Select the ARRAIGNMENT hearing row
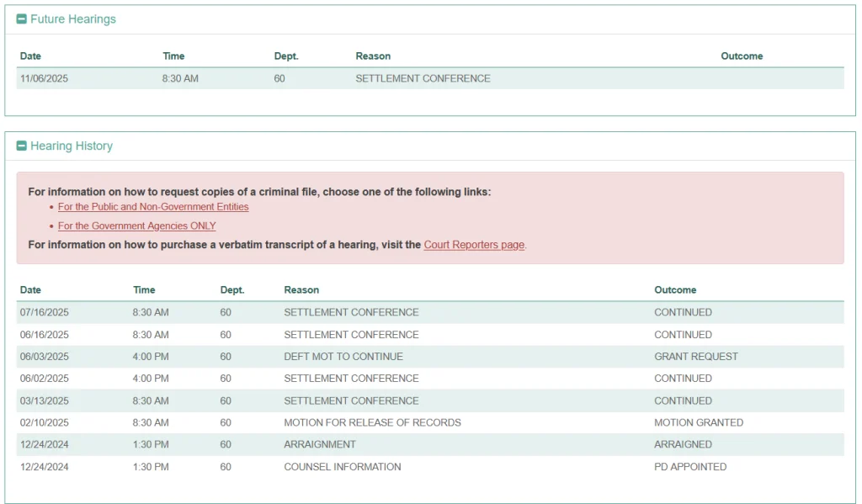Screen dimensions: 862x504 320,444
